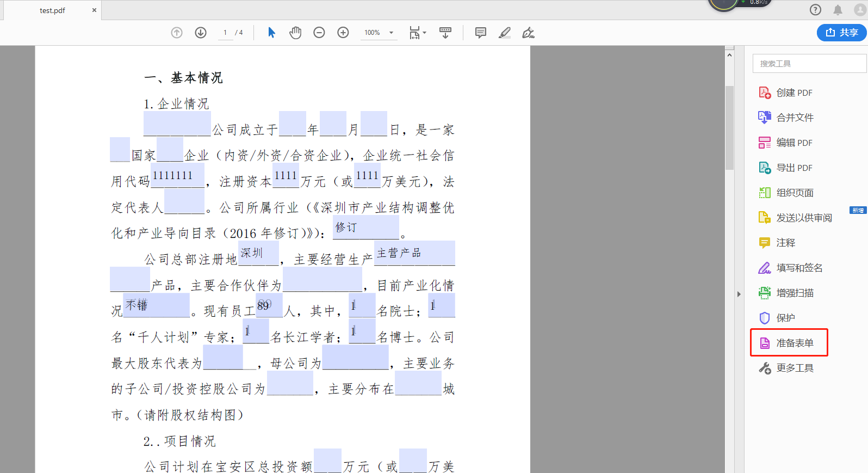This screenshot has width=868, height=473.
Task: Open the fit page options dropdown
Action: coord(418,33)
